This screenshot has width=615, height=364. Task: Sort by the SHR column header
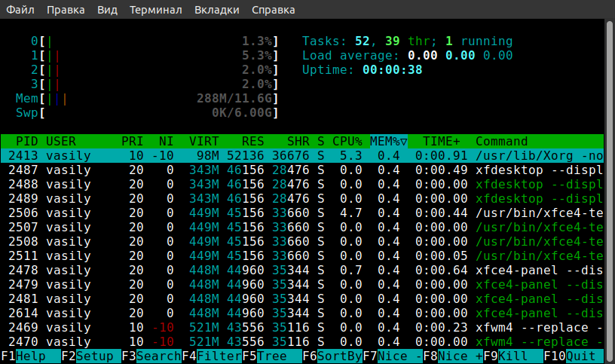(x=298, y=141)
